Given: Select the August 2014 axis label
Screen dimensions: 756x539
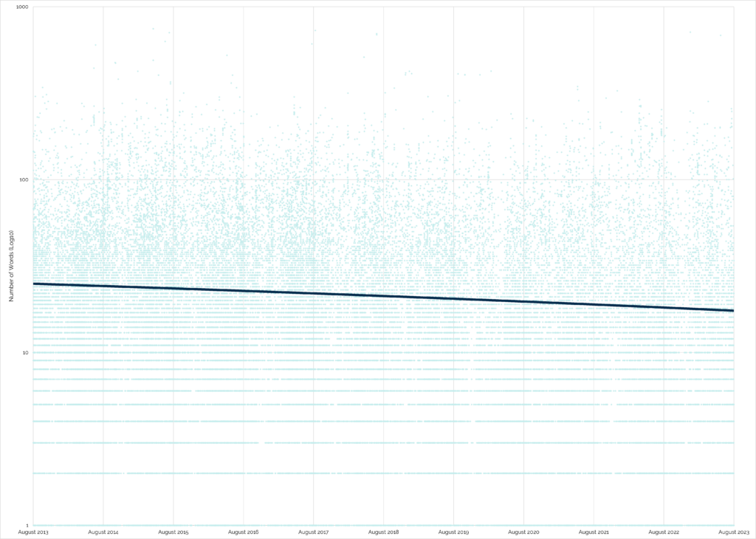Looking at the screenshot, I should click(x=103, y=531).
